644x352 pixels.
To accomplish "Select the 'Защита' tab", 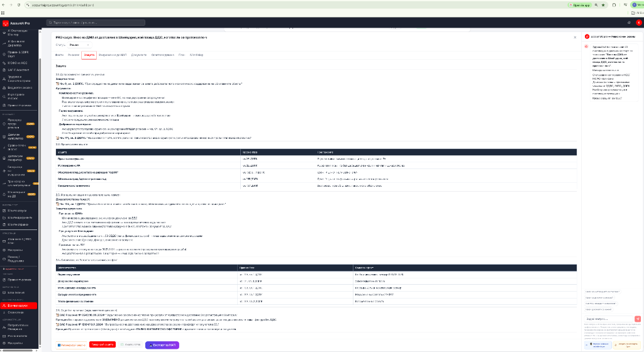I will coord(89,55).
